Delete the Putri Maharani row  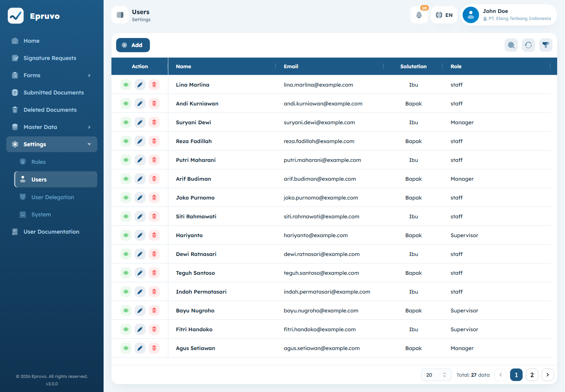coord(154,160)
